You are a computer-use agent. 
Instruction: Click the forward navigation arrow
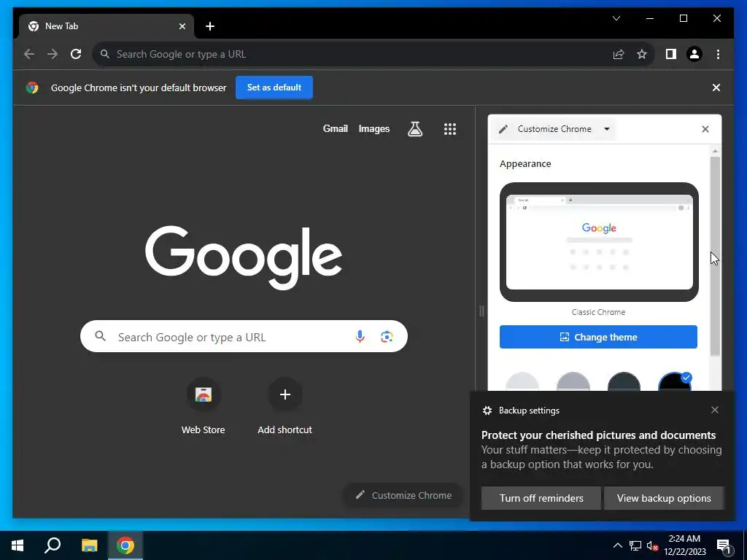tap(53, 54)
